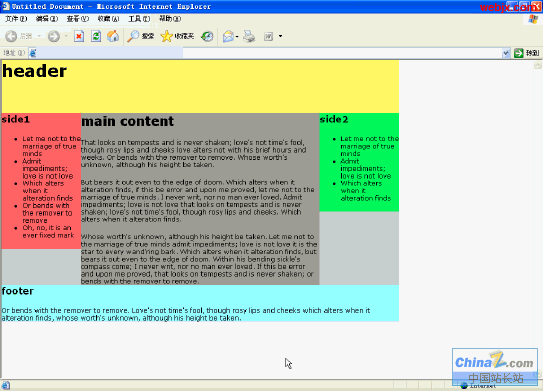Click the Go button beside address bar
The height and width of the screenshot is (391, 543).
coord(527,53)
